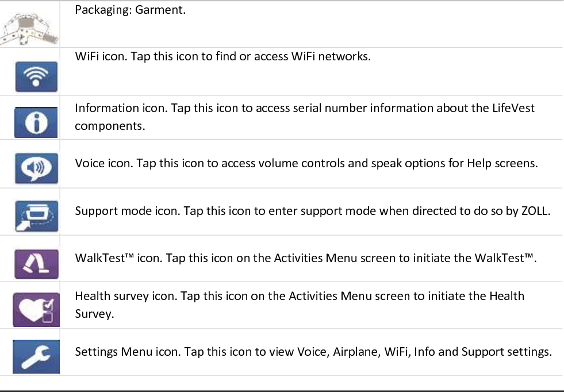Select the WiFi icon description text

coord(222,56)
